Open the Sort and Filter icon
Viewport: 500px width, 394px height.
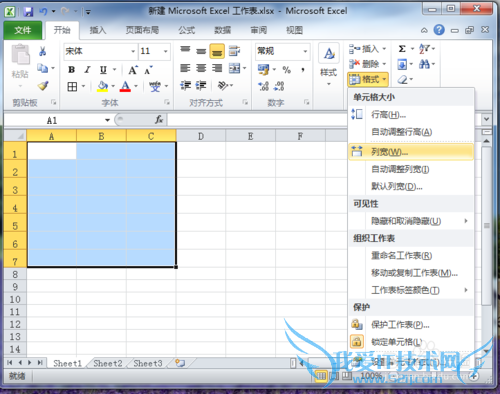click(x=424, y=49)
